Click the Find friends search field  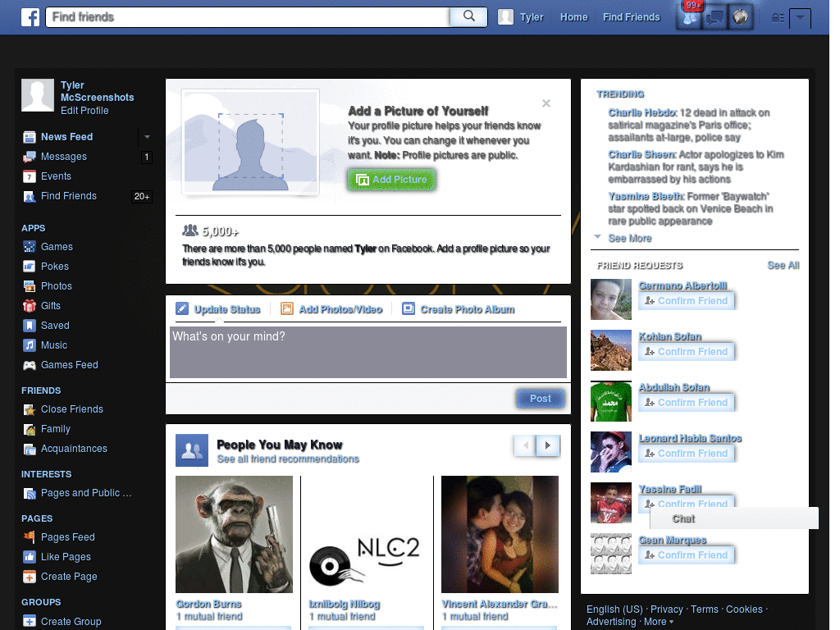coord(248,17)
